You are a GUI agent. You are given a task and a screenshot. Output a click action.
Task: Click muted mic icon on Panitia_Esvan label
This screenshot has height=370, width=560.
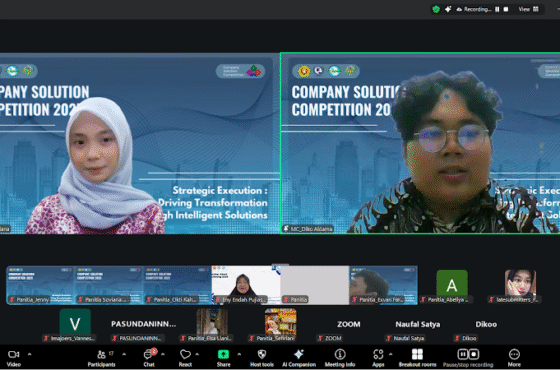pyautogui.click(x=355, y=300)
